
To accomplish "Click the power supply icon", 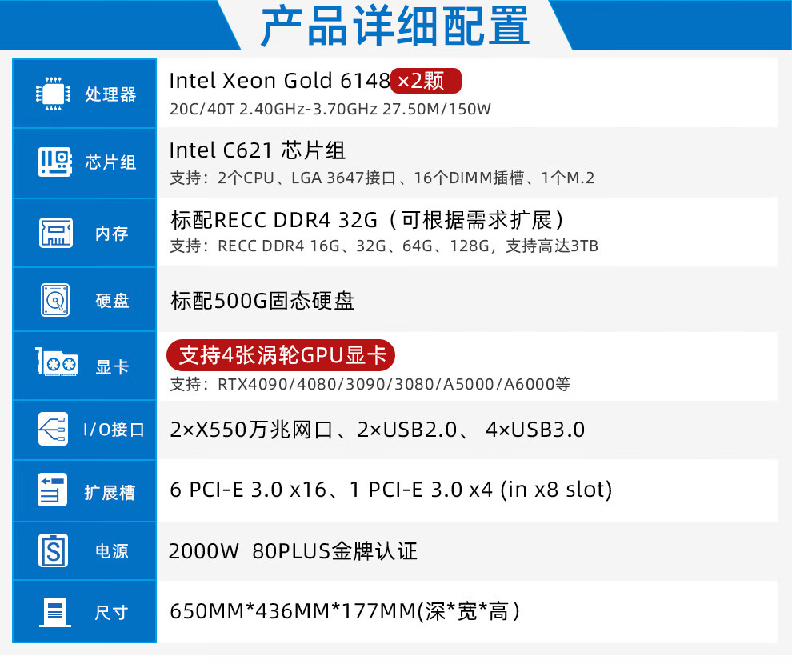I will [54, 551].
